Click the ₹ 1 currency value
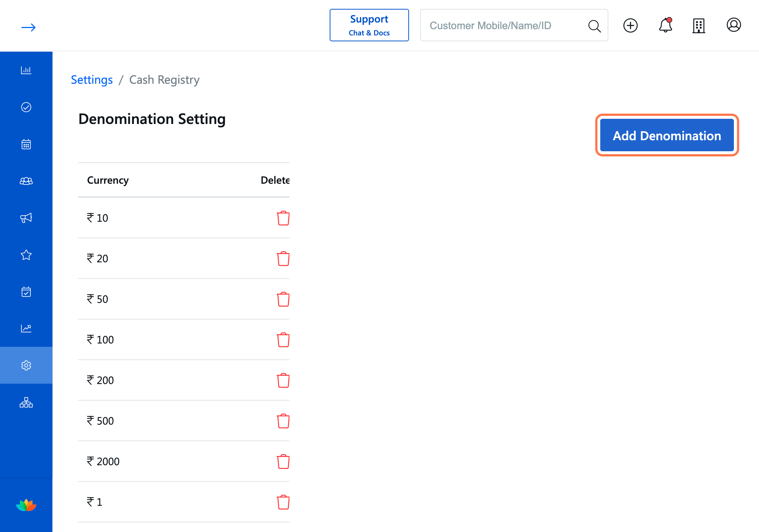This screenshot has width=759, height=532. [x=95, y=502]
